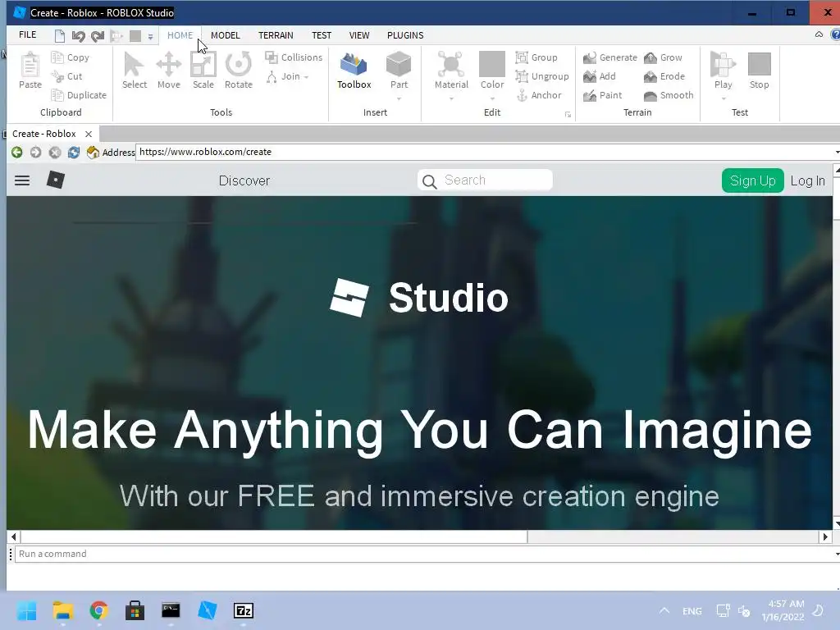Click the terrain Grow tool
Viewport: 840px width, 630px height.
(663, 57)
